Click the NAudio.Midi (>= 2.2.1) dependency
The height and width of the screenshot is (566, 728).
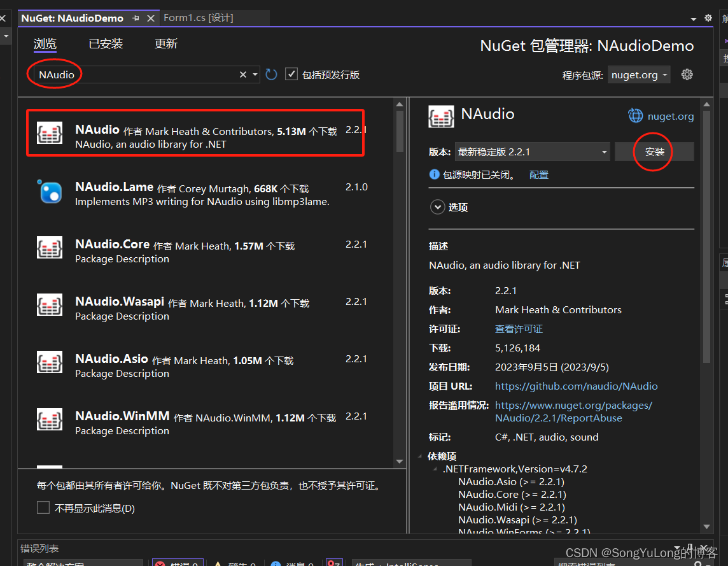[512, 507]
